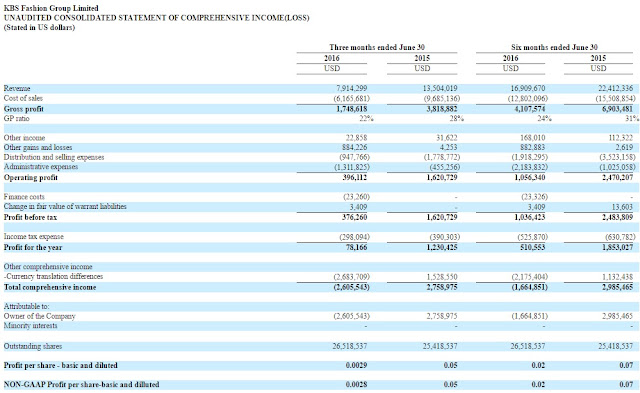Viewport: 640px width, 393px height.
Task: Click profit before tax value 376,260
Action: (354, 217)
